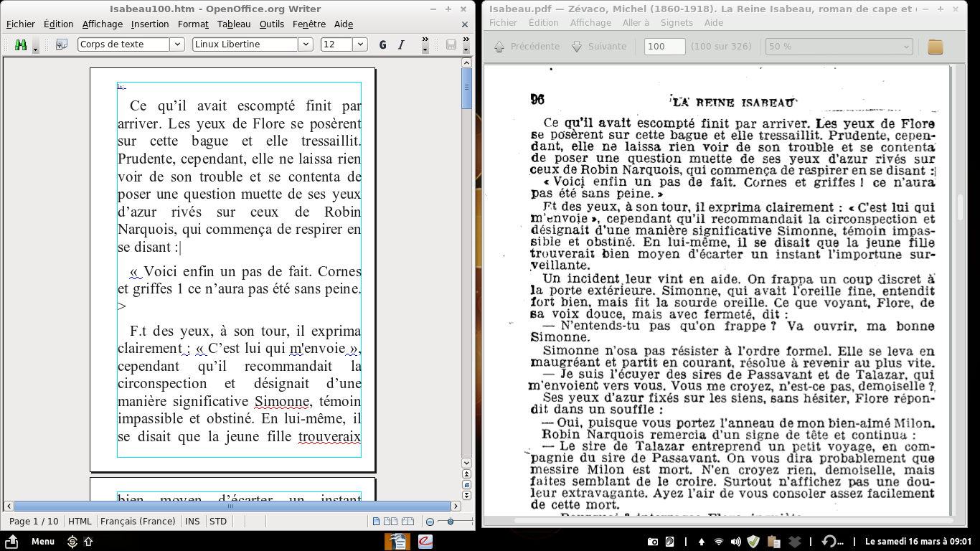Screen dimensions: 980x551
Task: Show more standard toolbar buttons beside Save
Action: (466, 44)
